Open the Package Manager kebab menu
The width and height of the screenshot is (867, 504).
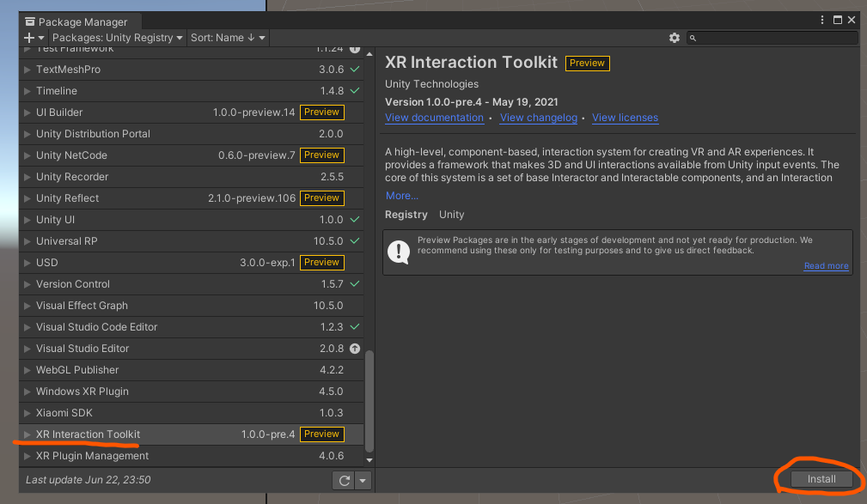(822, 20)
